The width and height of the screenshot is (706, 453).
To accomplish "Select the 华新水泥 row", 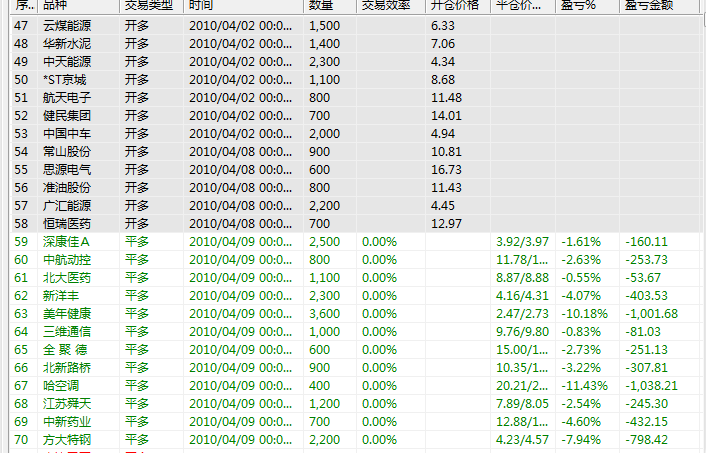I will click(x=355, y=44).
